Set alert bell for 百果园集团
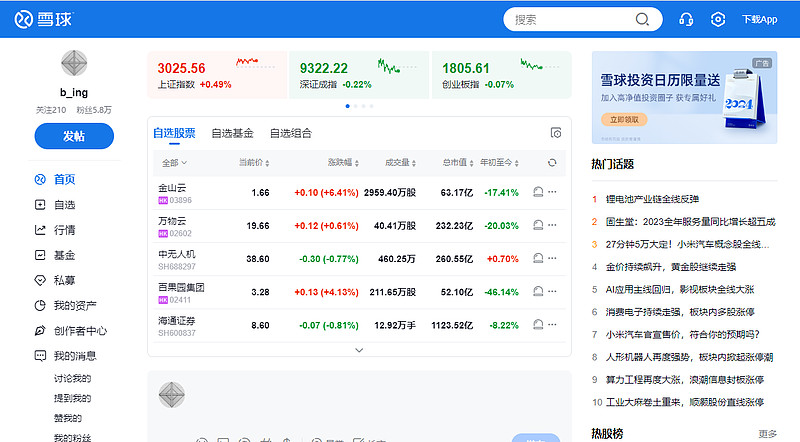 (x=538, y=291)
